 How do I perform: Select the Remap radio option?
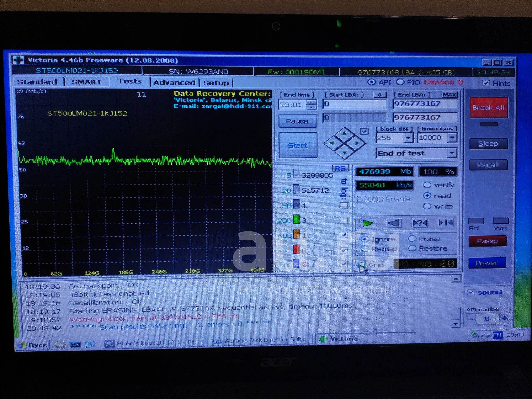click(365, 249)
